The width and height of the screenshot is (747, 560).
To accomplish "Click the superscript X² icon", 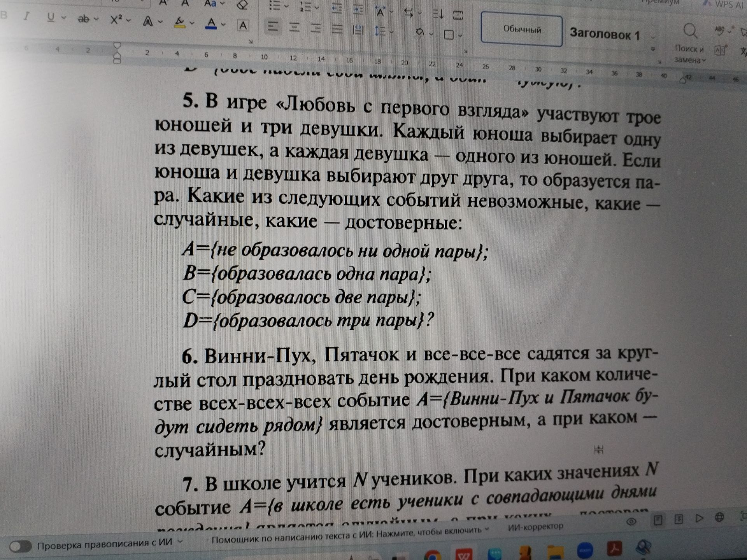I will pos(116,20).
